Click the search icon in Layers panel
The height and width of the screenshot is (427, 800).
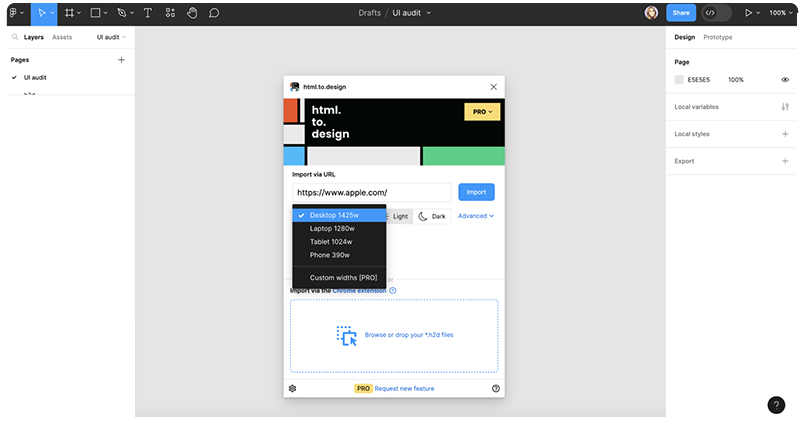tap(15, 37)
